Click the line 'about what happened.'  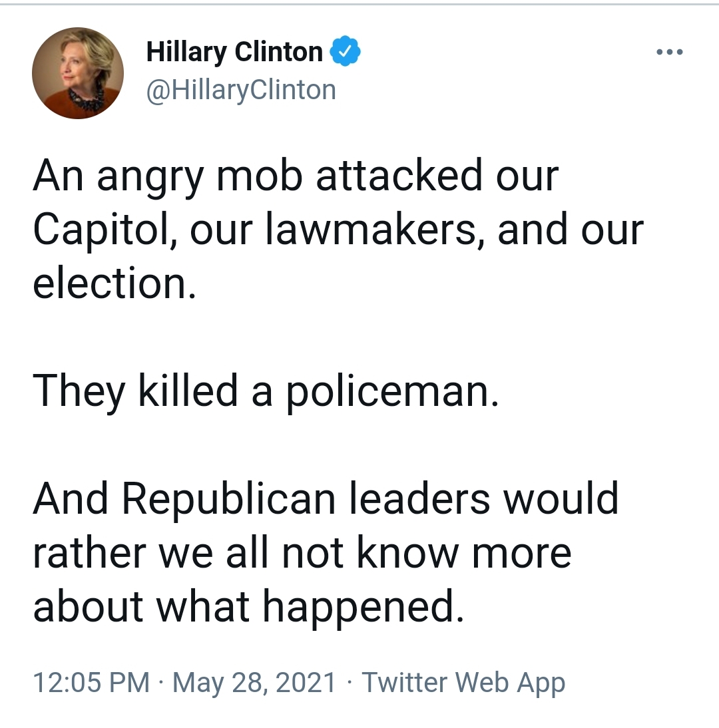click(x=248, y=608)
